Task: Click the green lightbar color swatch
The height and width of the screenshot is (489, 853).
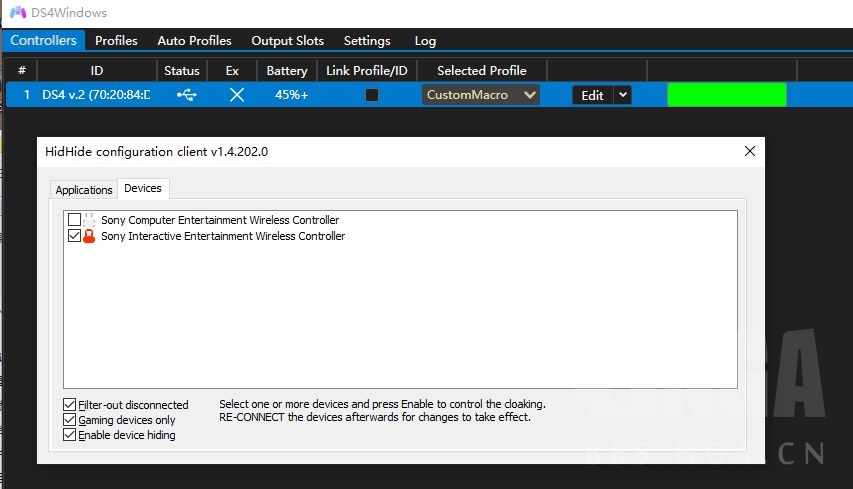Action: (726, 95)
